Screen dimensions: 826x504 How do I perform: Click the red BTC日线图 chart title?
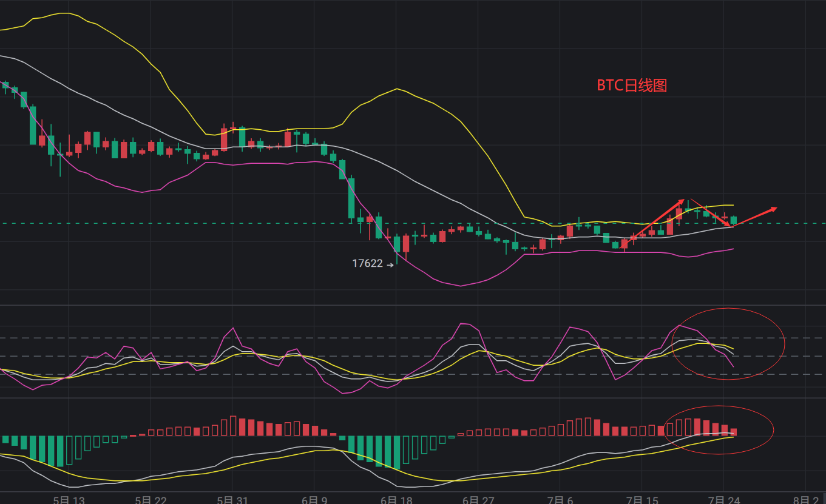click(632, 86)
